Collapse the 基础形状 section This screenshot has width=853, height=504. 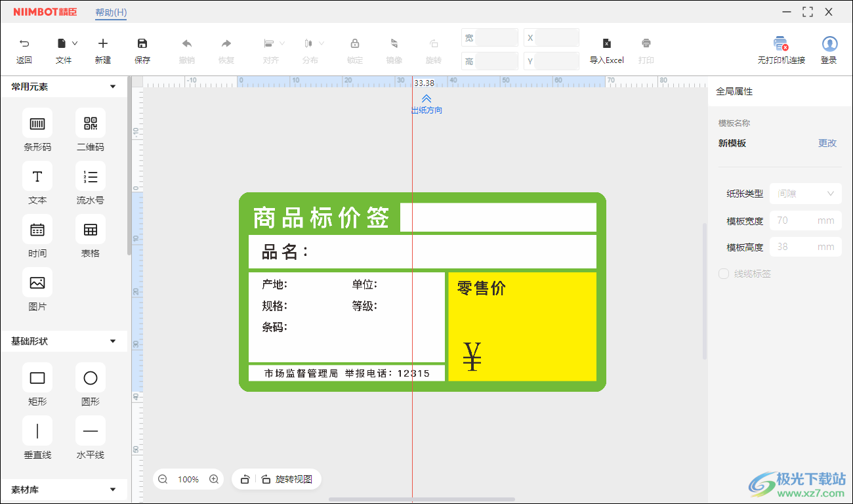[x=113, y=341]
